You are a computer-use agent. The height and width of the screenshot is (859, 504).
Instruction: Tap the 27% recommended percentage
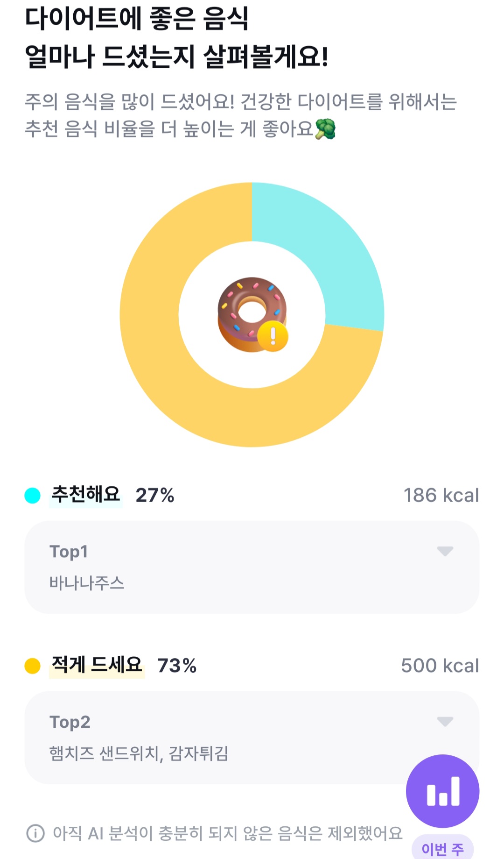click(155, 496)
